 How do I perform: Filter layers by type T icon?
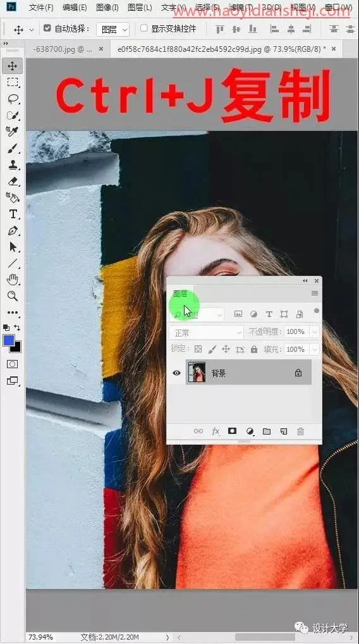(x=269, y=314)
